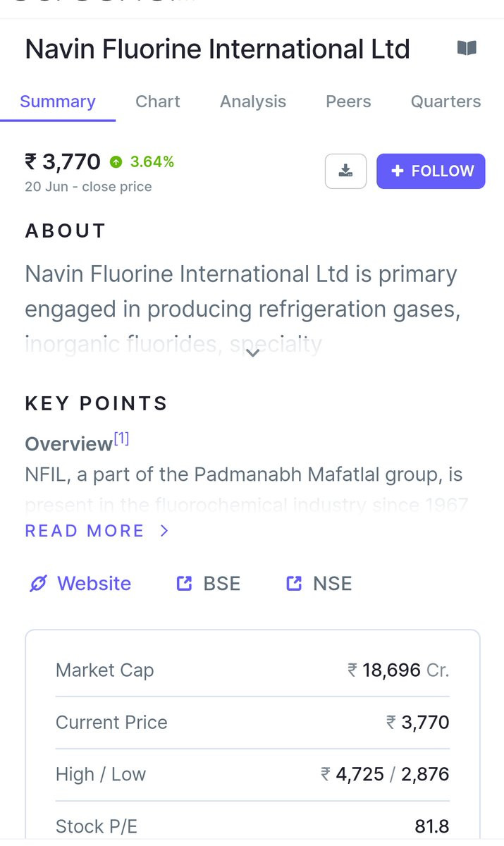Go to the Analysis tab
This screenshot has height=846, width=504.
point(253,102)
